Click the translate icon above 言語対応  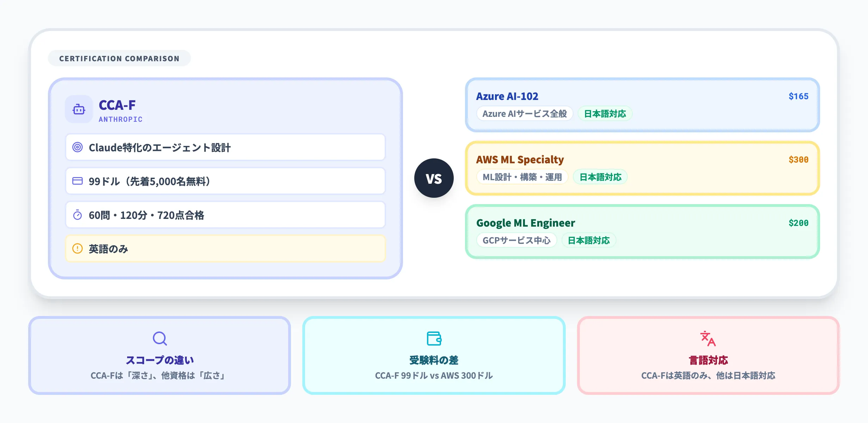[x=708, y=338]
